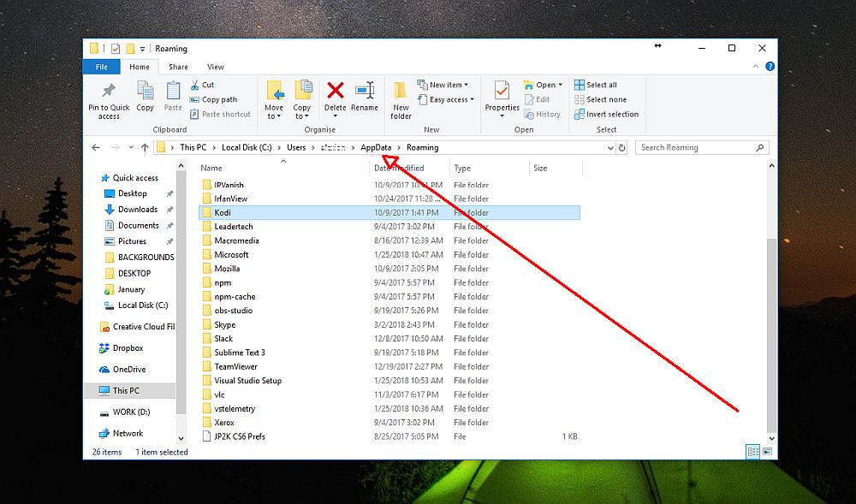Navigate to Users in the address bar
Viewport: 856px width, 504px height.
tap(296, 148)
